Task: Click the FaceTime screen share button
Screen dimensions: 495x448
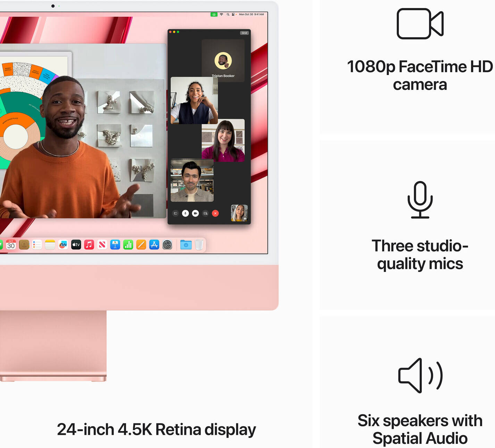Action: pos(205,213)
